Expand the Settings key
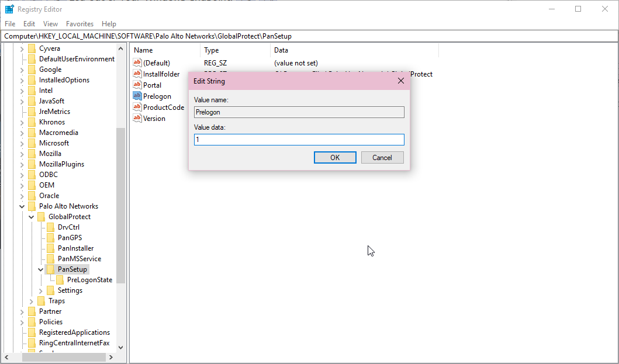Image resolution: width=619 pixels, height=364 pixels. 41,290
